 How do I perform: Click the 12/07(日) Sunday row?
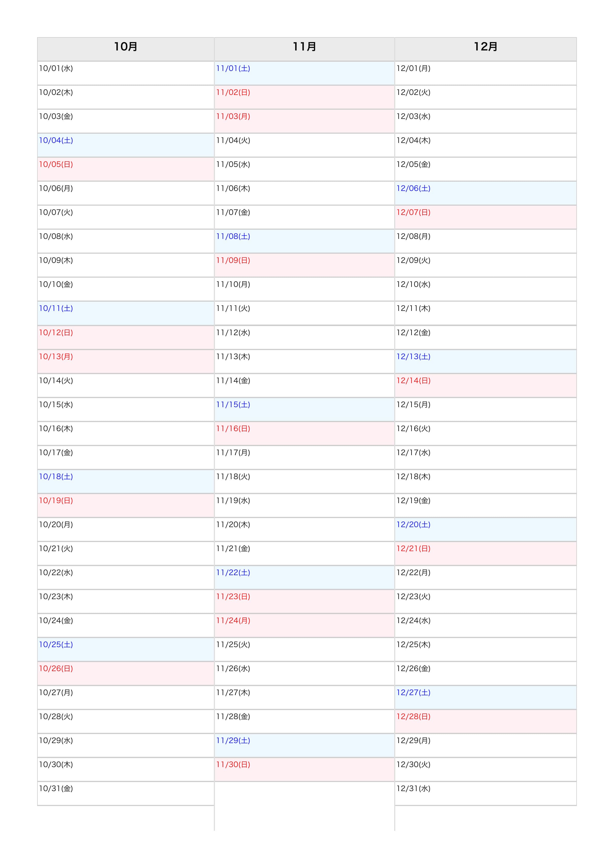pyautogui.click(x=486, y=217)
